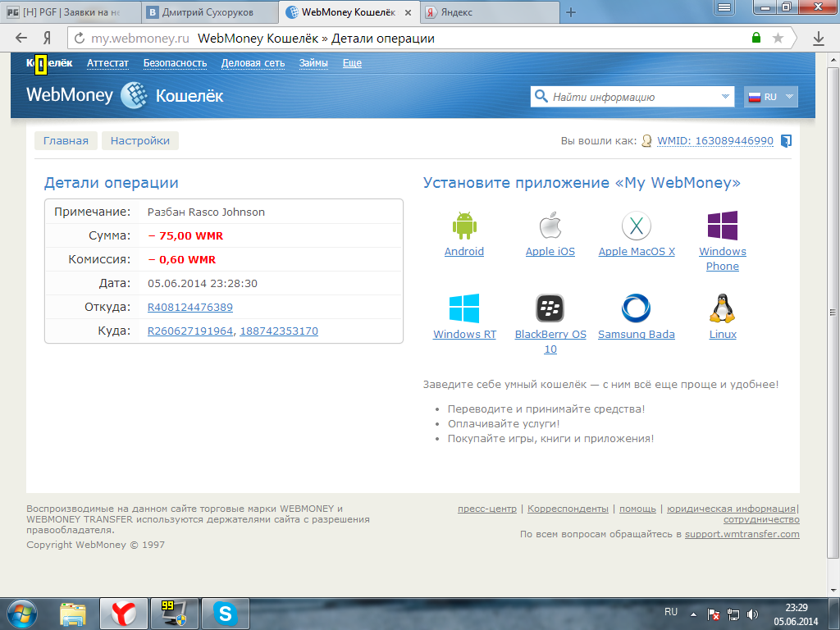Switch to the PGF Заявки tab
Screen dimensions: 840x630
(x=71, y=12)
